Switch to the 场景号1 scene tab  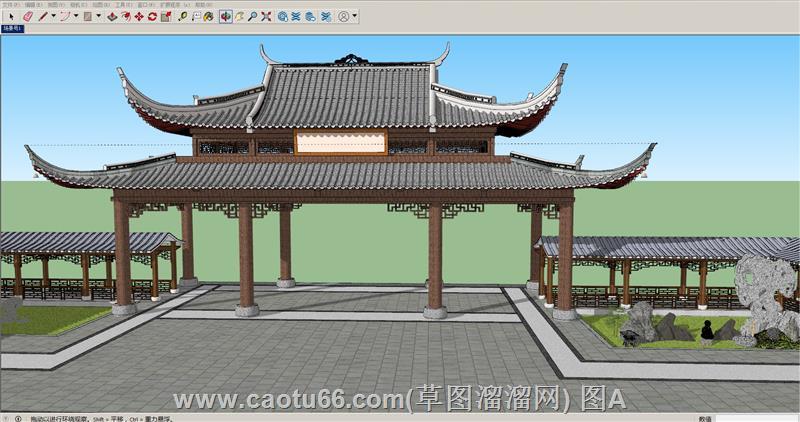[x=12, y=29]
